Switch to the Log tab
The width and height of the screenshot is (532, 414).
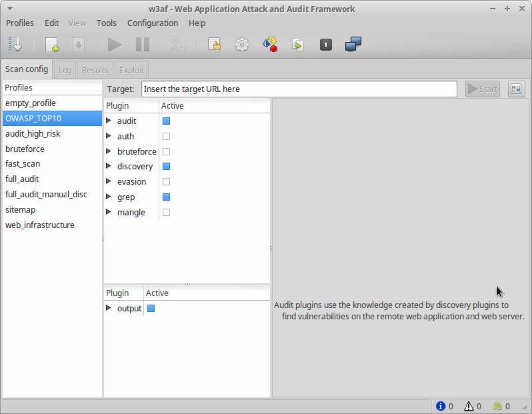click(x=65, y=70)
